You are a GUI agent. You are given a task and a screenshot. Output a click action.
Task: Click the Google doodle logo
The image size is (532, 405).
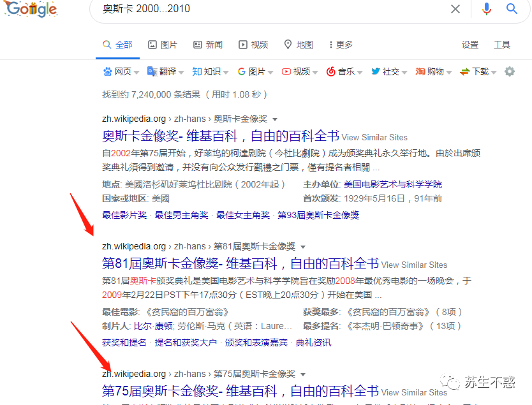click(x=31, y=9)
